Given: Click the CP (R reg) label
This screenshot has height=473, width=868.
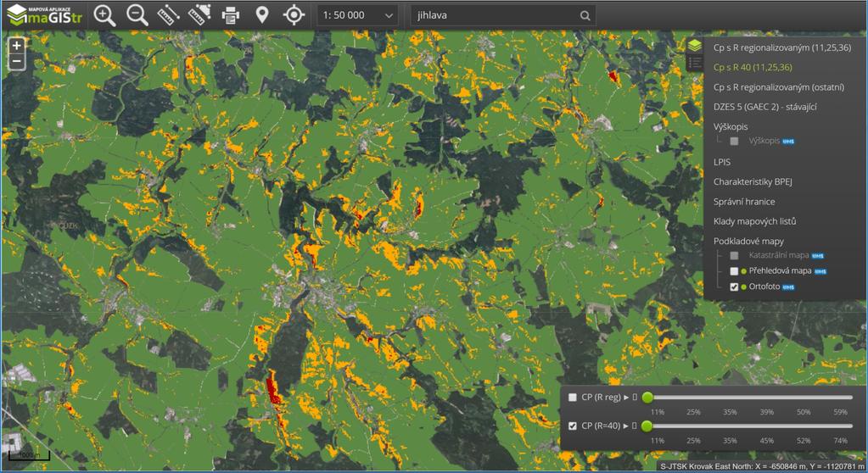Looking at the screenshot, I should (x=601, y=398).
